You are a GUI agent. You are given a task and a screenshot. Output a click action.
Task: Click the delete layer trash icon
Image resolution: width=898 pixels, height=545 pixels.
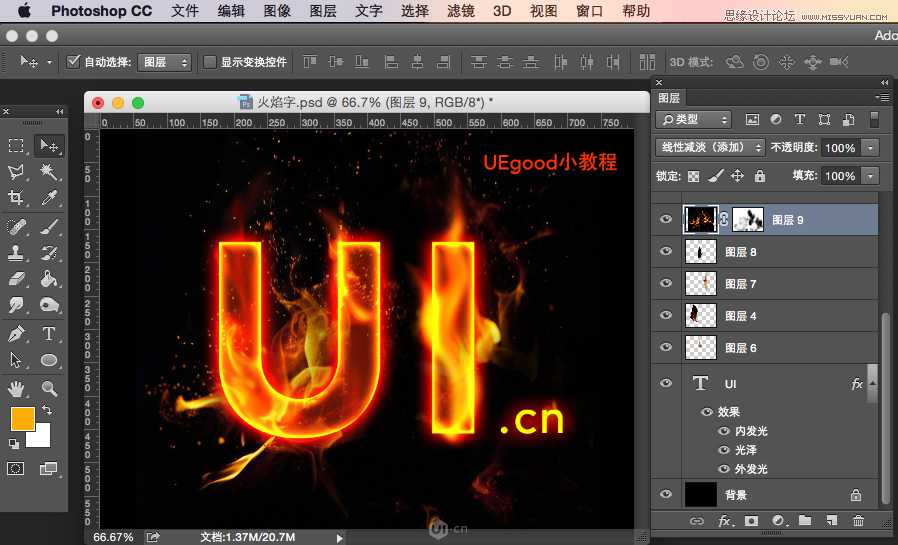coord(858,521)
